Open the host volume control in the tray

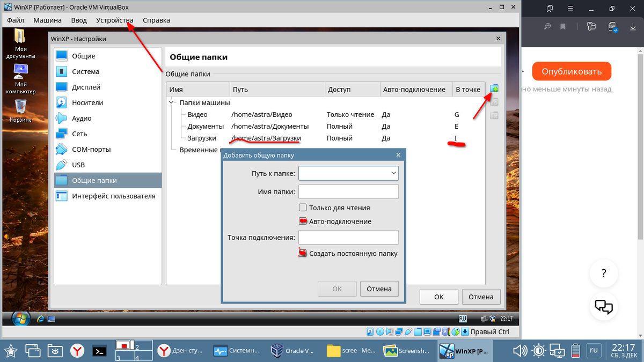click(x=519, y=351)
